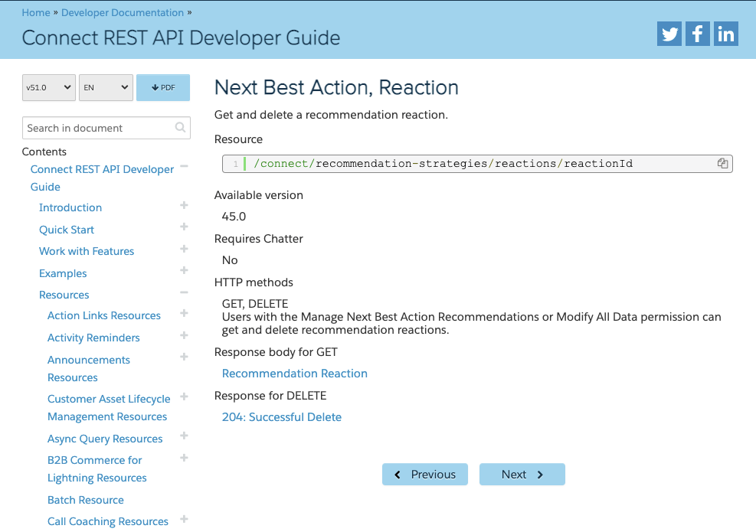756x532 pixels.
Task: Expand Async Query Resources
Action: click(x=184, y=436)
